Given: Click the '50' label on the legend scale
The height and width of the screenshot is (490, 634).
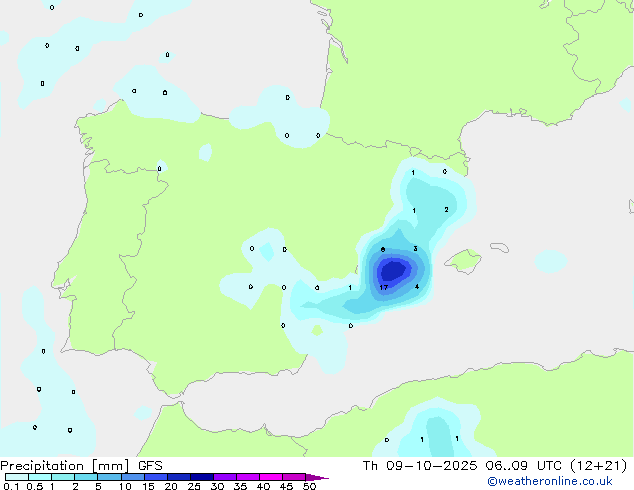Looking at the screenshot, I should [x=309, y=486].
